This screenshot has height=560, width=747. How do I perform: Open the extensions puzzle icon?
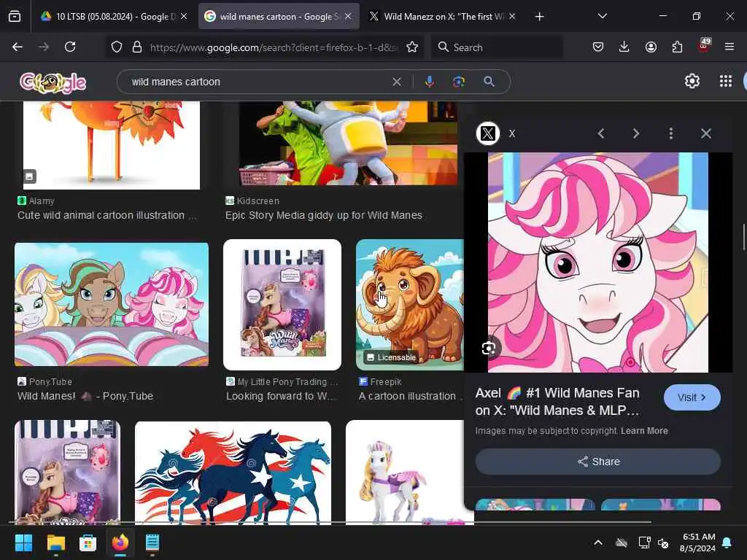(x=677, y=47)
